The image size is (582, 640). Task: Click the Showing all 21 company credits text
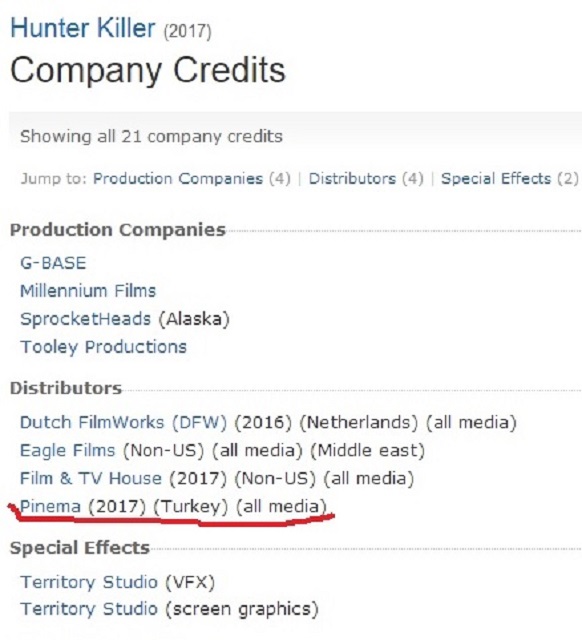click(151, 137)
